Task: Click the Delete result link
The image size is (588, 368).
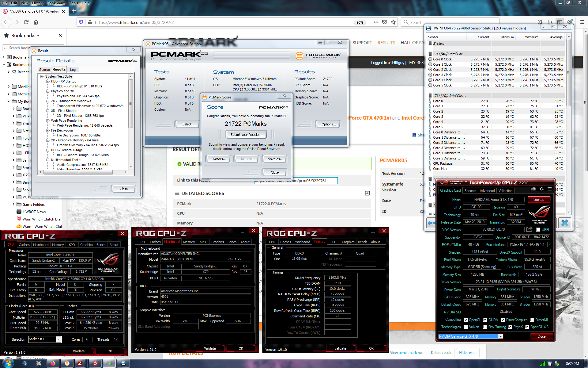Action: click(441, 353)
